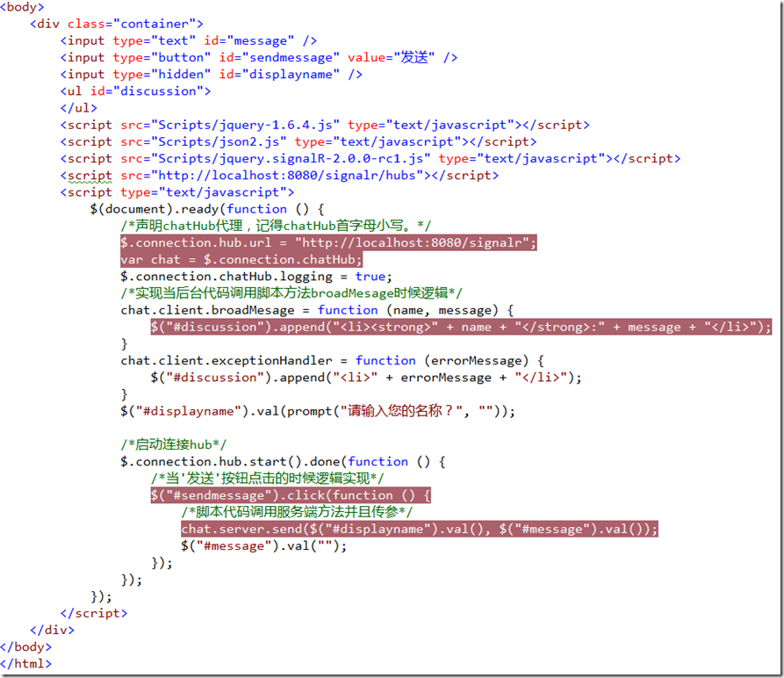Image resolution: width=784 pixels, height=678 pixels.
Task: Click the closing </body> tag
Action: 26,647
